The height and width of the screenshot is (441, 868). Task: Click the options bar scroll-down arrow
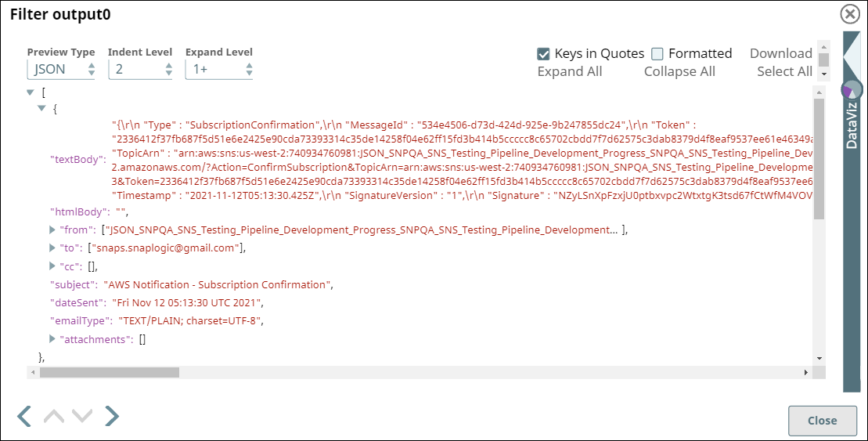[823, 74]
